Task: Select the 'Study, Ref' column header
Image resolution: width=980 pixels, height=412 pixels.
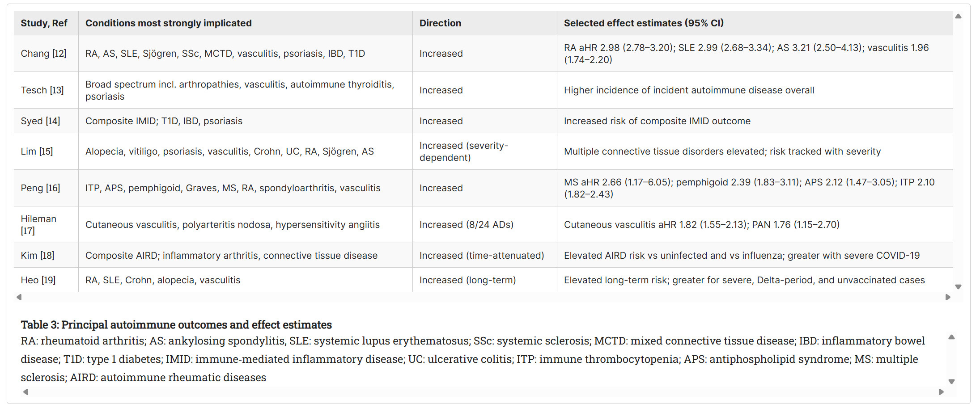Action: [x=44, y=23]
